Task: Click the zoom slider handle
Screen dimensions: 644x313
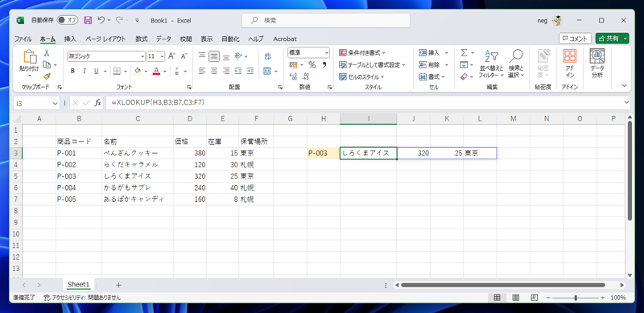Action: (576, 298)
